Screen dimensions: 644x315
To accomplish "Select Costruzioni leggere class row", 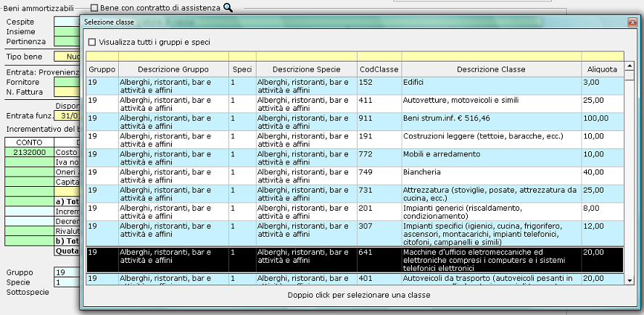I will (x=355, y=140).
